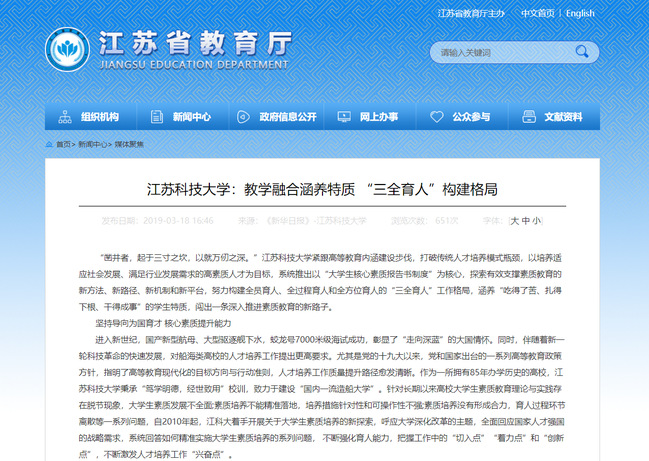Go to 中文首页 homepage link
Screen dimensions: 649x461
pyautogui.click(x=537, y=13)
